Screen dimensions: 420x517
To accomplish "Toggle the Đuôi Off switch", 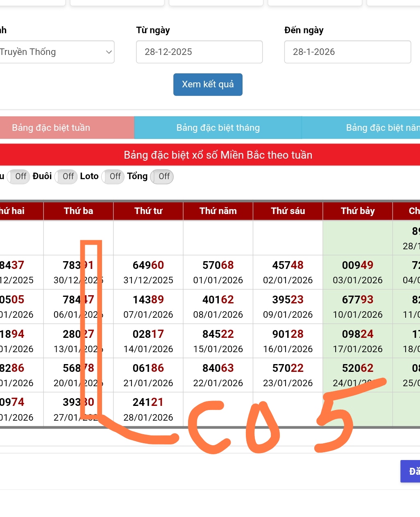I will (x=66, y=177).
